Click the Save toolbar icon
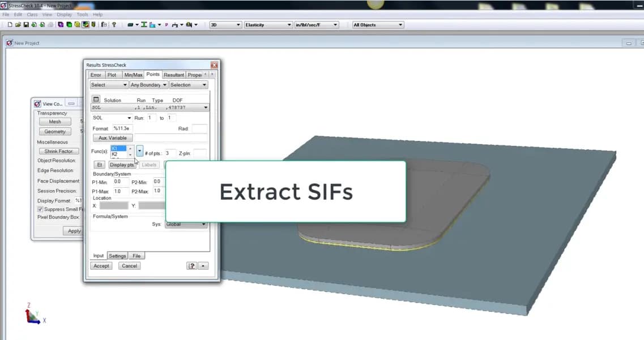The height and width of the screenshot is (340, 644). point(26,25)
